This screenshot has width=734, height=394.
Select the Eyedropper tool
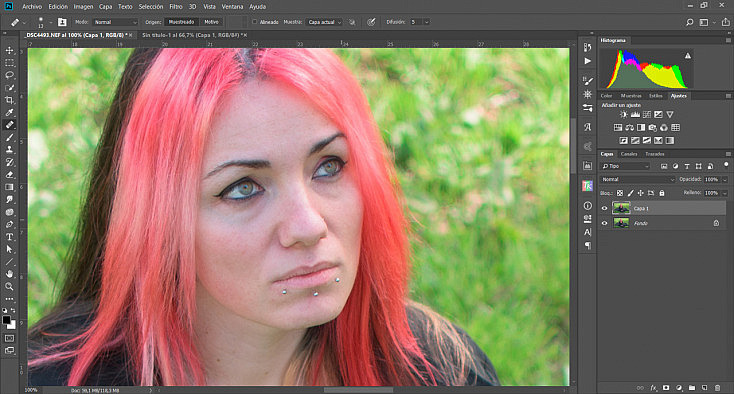(9, 112)
